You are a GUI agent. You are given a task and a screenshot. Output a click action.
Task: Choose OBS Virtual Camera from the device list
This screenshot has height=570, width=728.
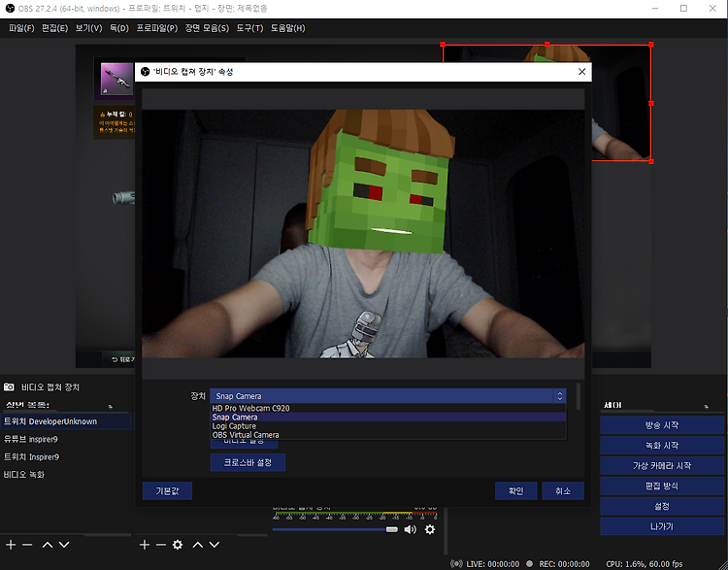click(x=388, y=435)
